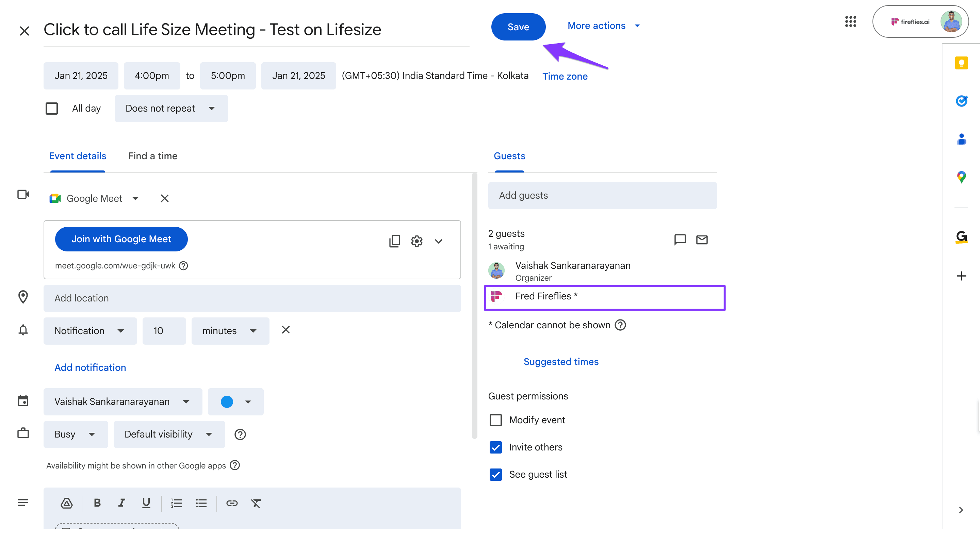Image resolution: width=980 pixels, height=543 pixels.
Task: Click the start date Jan 21, 2025 field
Action: (x=81, y=76)
